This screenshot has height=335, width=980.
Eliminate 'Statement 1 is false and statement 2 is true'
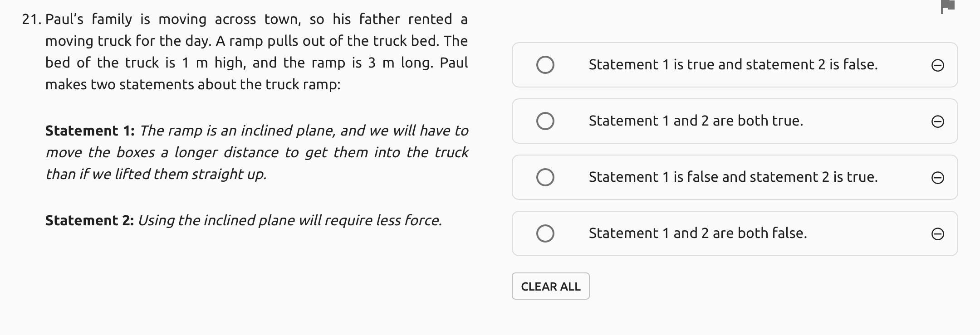click(937, 178)
